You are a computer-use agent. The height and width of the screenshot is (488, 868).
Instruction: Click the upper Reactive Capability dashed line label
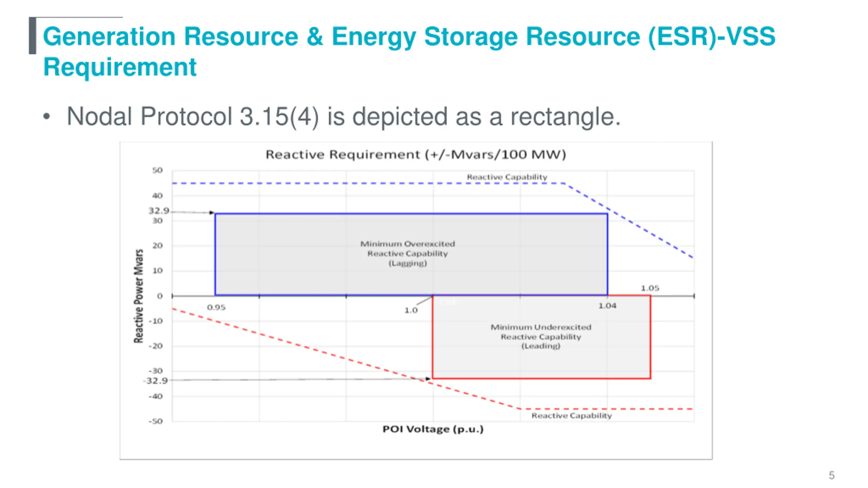[x=507, y=177]
